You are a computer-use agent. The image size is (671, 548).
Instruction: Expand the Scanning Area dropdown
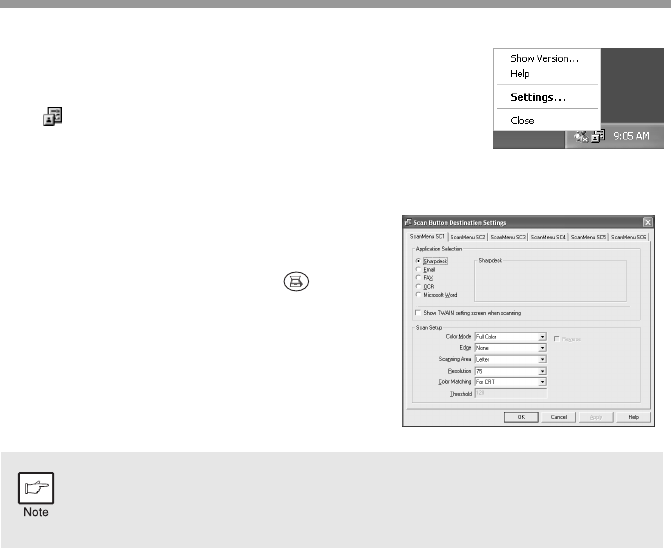[541, 359]
